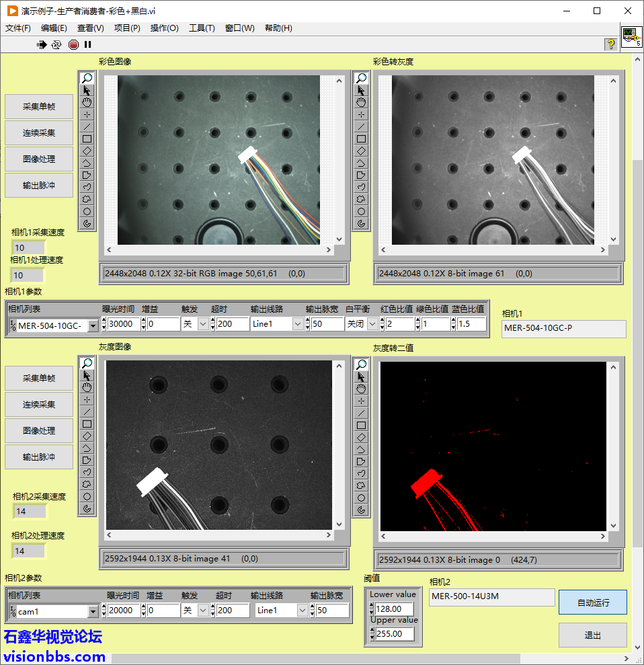Open the camera 2 输出线路 Line1 dropdown
The width and height of the screenshot is (644, 665).
pos(303,611)
